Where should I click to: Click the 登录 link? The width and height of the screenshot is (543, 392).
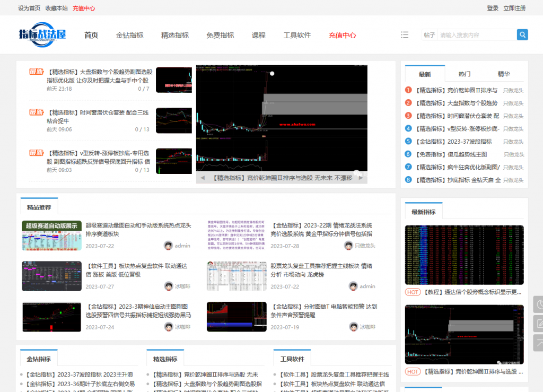click(493, 8)
